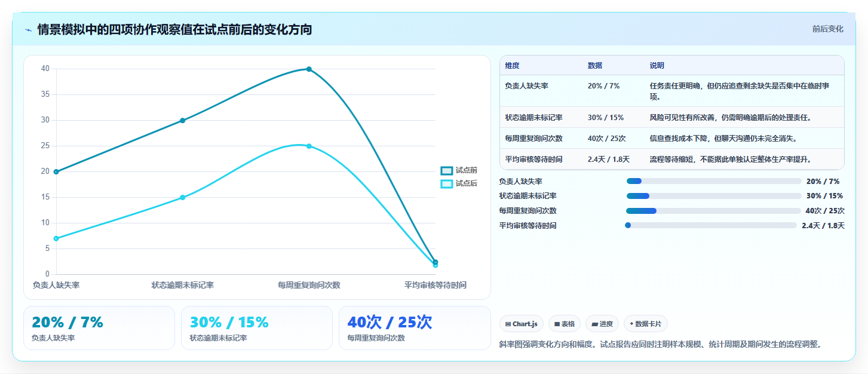Click progress value 40次 / 25次
Screen dimensions: 868x374
coord(825,211)
